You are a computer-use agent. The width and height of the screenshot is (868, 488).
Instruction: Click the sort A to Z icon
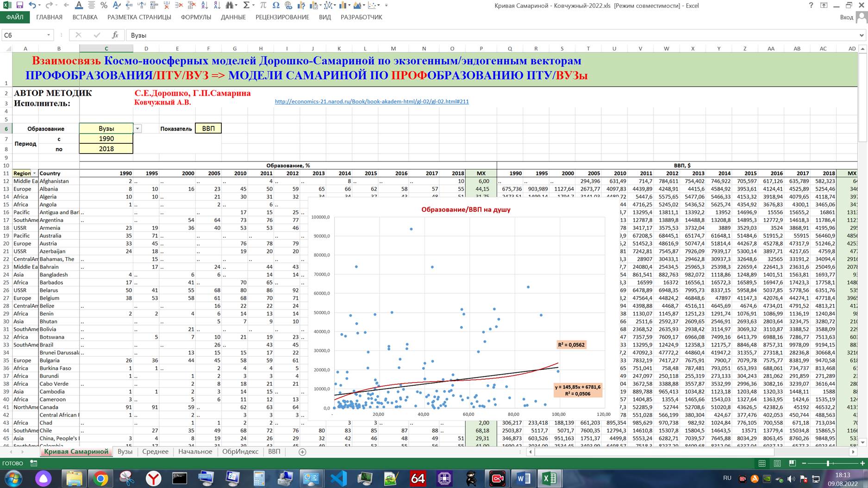pos(204,6)
